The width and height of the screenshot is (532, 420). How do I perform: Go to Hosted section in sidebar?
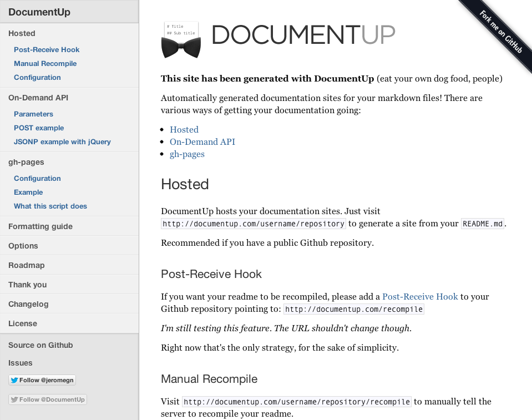coord(22,33)
